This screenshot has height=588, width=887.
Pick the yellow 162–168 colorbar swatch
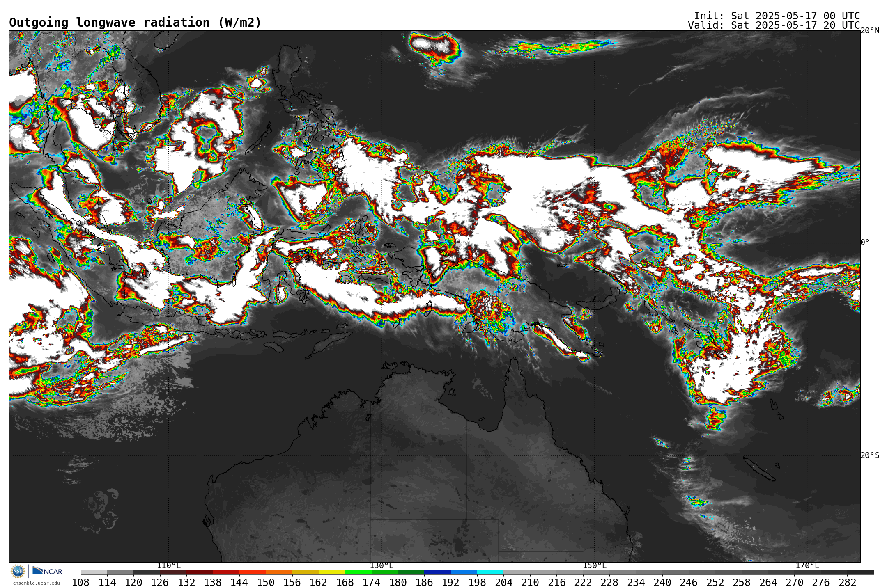coord(332,572)
